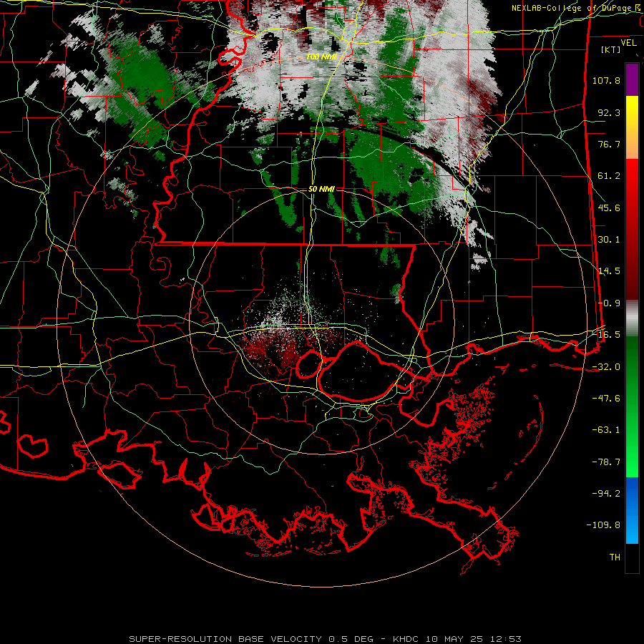The height and width of the screenshot is (644, 644).
Task: Select the -47.6 velocity scale value
Action: click(606, 398)
